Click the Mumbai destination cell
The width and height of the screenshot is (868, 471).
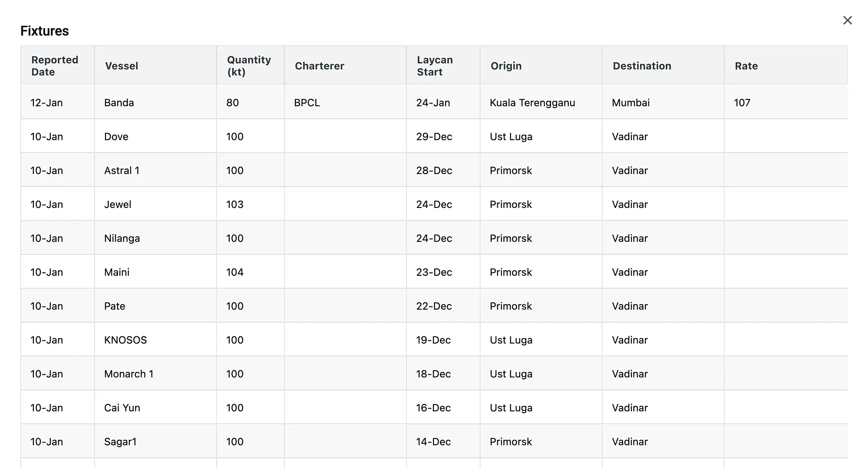630,102
